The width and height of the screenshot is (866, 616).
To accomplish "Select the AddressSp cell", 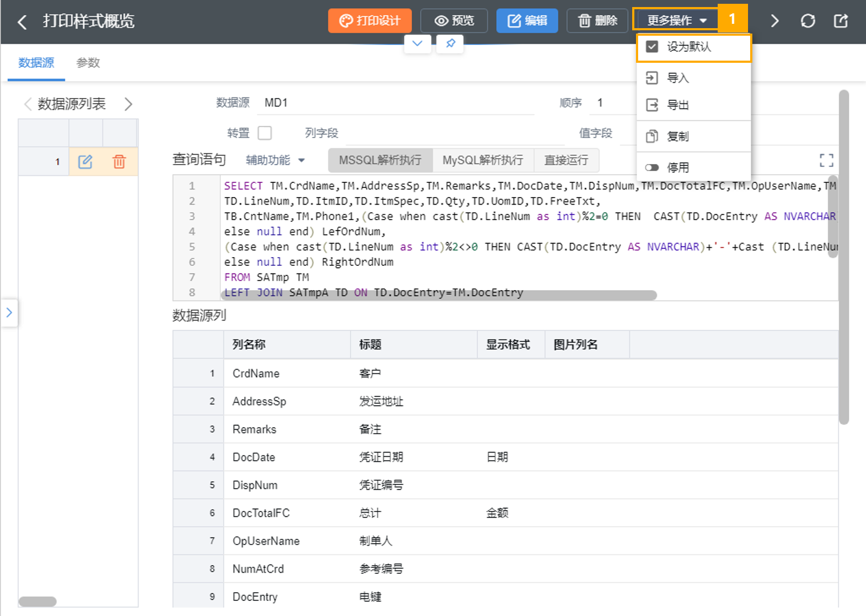I will (x=287, y=402).
